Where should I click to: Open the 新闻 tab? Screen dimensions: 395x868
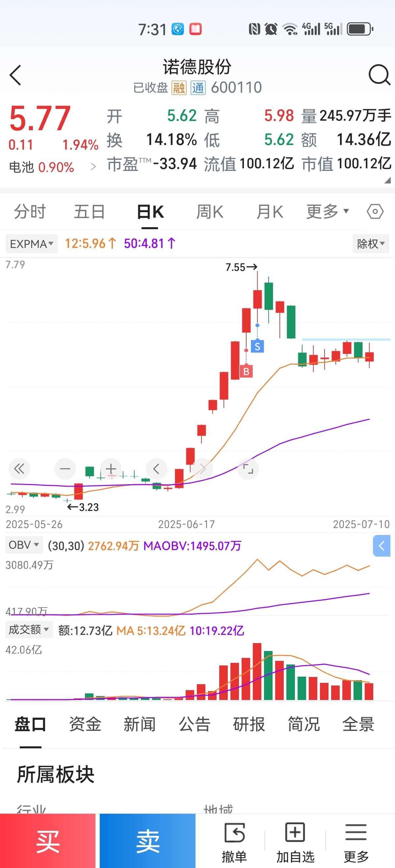(x=140, y=724)
